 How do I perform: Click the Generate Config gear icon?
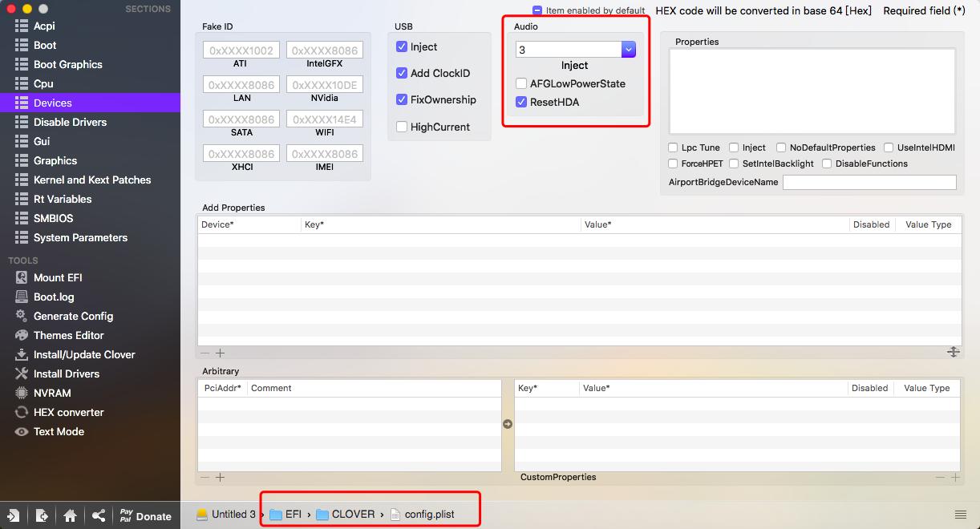pos(22,316)
